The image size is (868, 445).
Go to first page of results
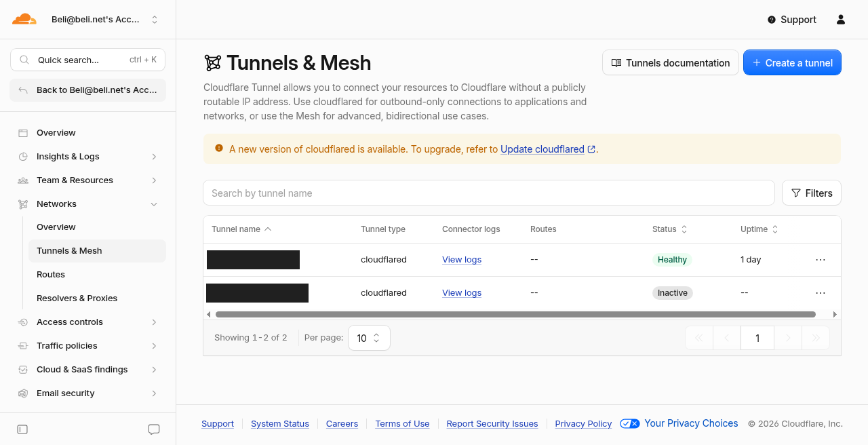pos(699,338)
